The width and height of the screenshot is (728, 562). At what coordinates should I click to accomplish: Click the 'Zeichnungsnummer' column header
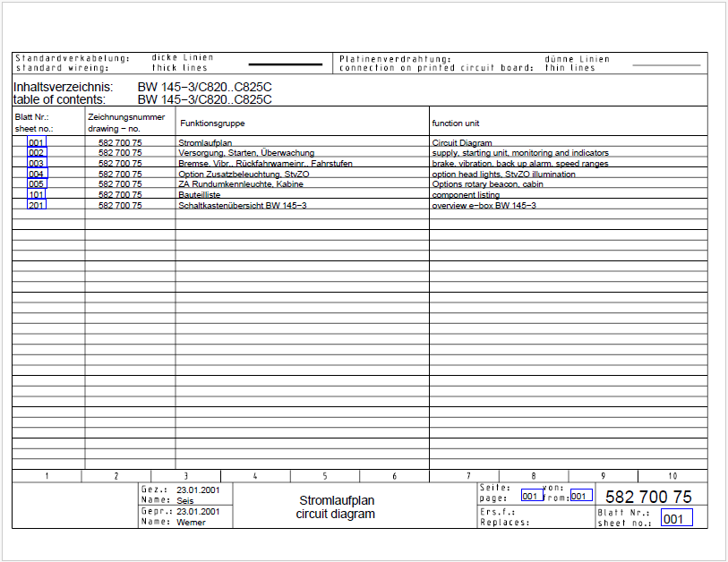(x=126, y=117)
